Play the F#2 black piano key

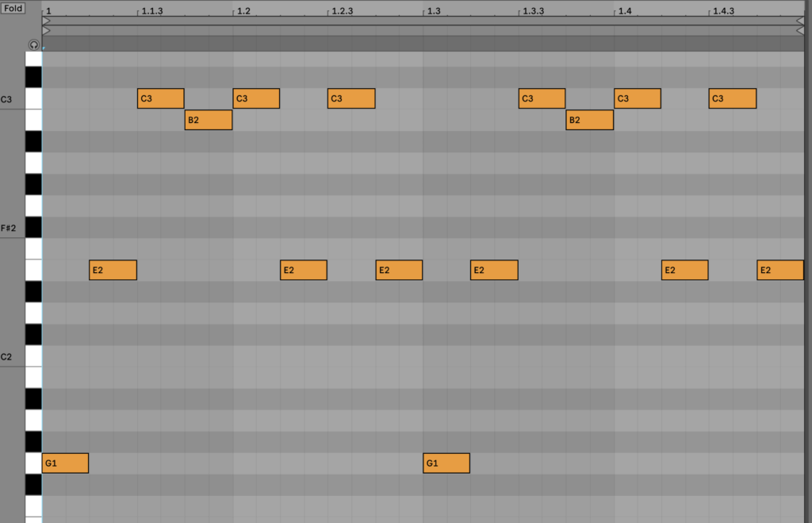point(33,228)
